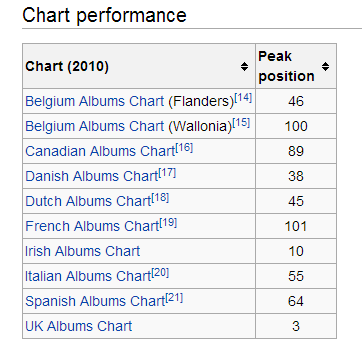
Task: Open the Spanish Albums Chart link
Action: pos(95,301)
